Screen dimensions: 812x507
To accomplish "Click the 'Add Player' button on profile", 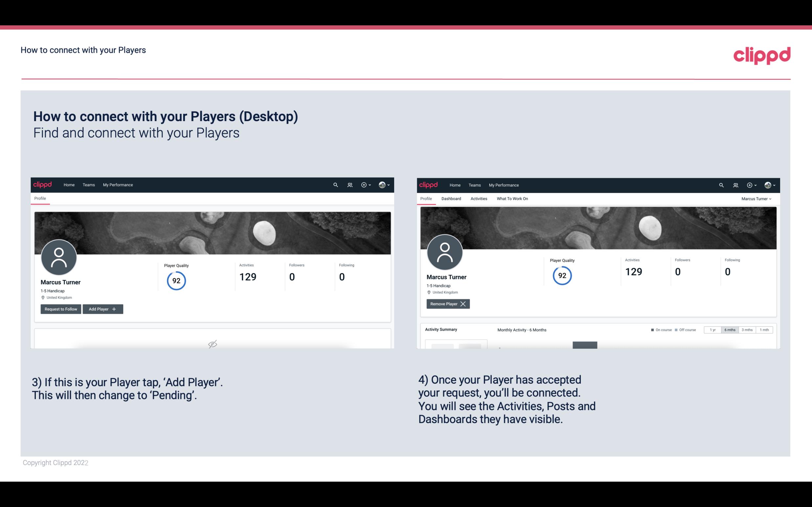I will (103, 308).
